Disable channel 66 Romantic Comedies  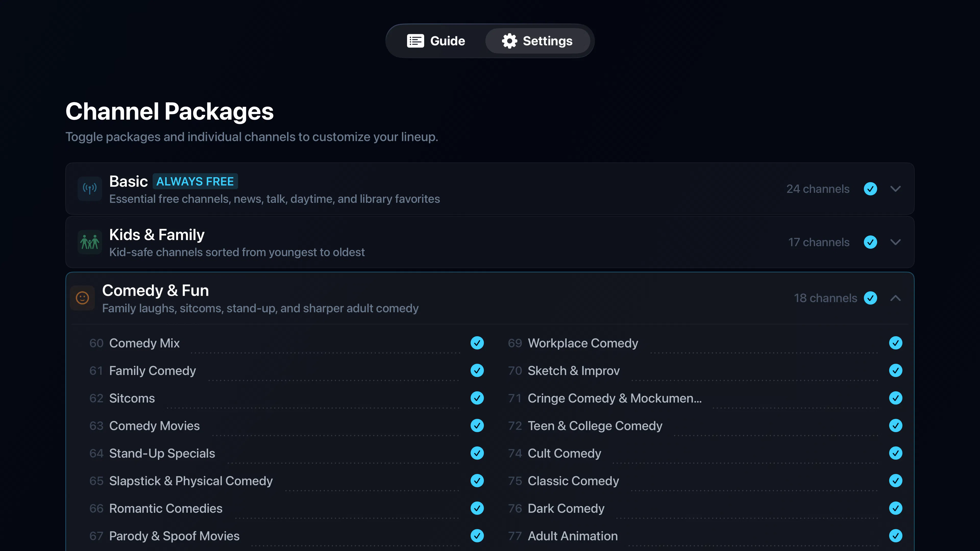[x=477, y=508]
